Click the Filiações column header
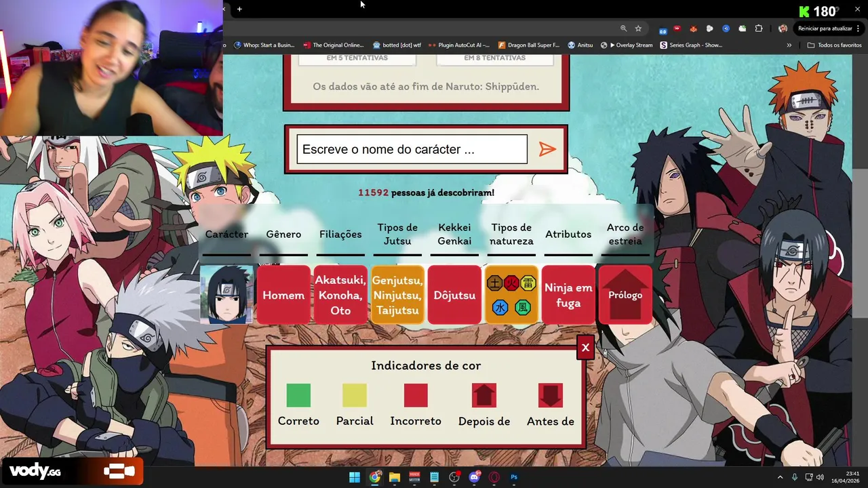 (340, 234)
